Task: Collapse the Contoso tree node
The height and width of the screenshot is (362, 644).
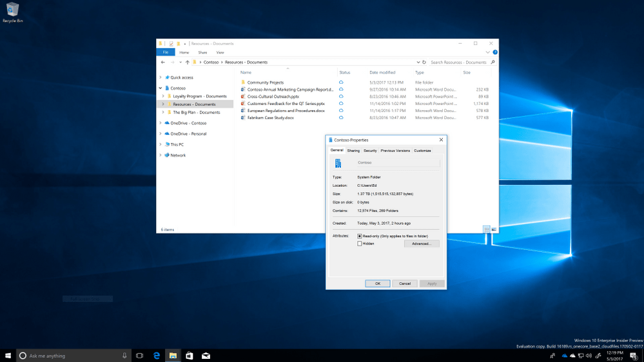Action: 161,88
